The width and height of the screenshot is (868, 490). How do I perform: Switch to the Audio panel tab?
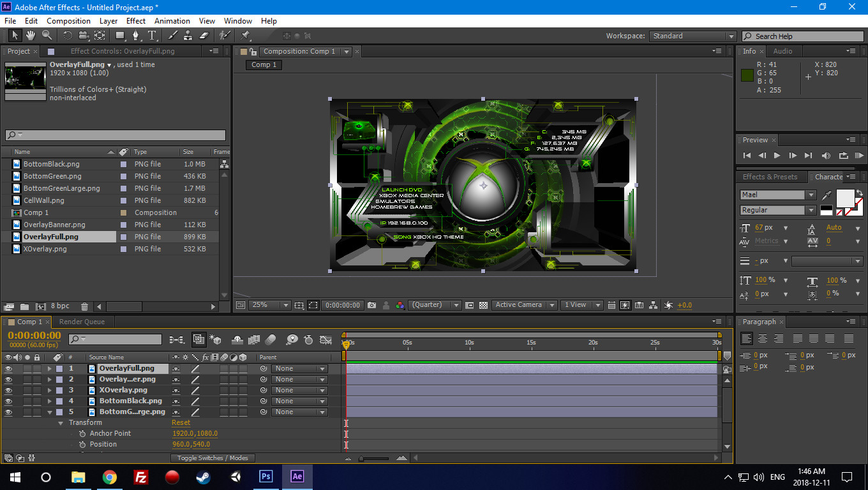coord(782,51)
